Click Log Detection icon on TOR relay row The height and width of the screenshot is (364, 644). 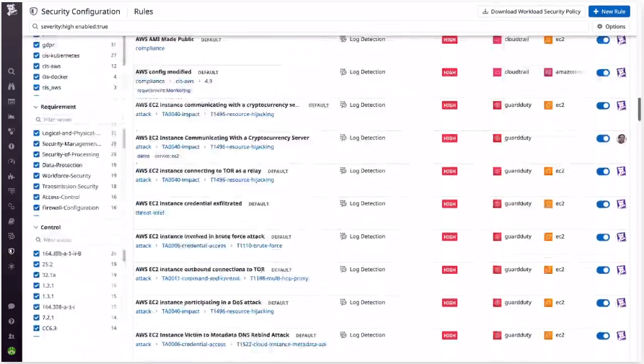point(343,171)
